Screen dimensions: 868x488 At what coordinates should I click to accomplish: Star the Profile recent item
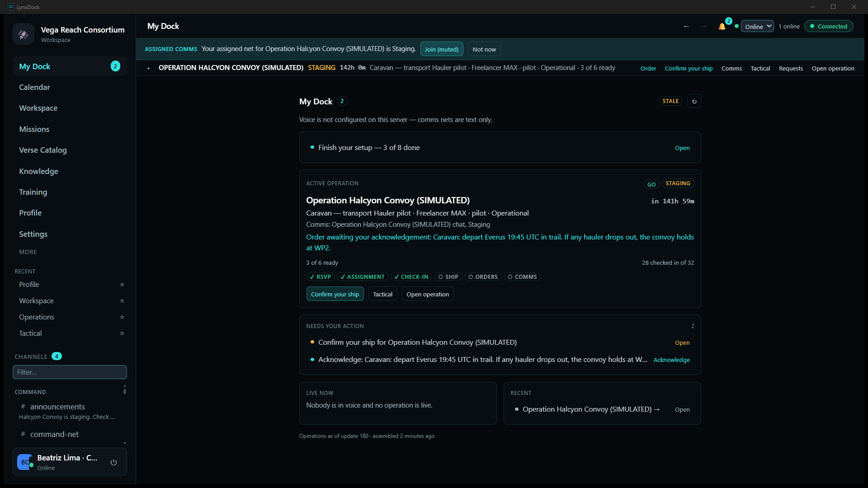pyautogui.click(x=122, y=285)
